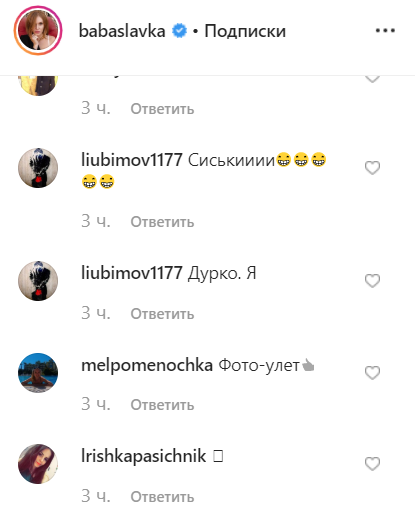
Task: Click the Подписки following button
Action: coord(245,31)
